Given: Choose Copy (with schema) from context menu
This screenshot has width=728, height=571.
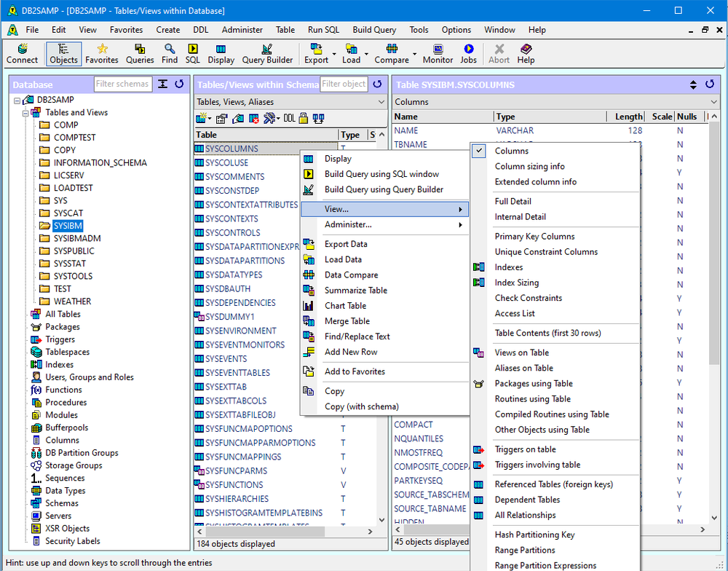Looking at the screenshot, I should (x=385, y=406).
